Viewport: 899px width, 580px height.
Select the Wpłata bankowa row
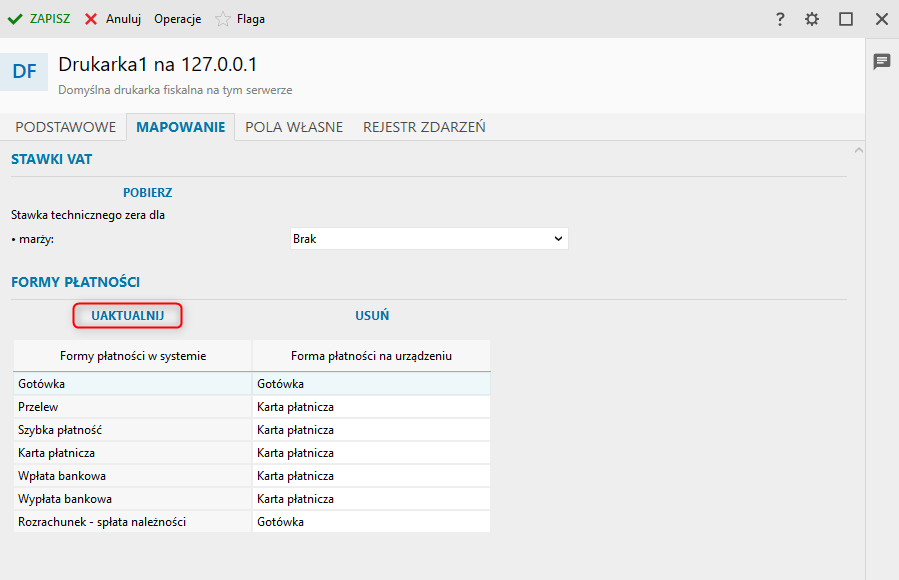(133, 476)
